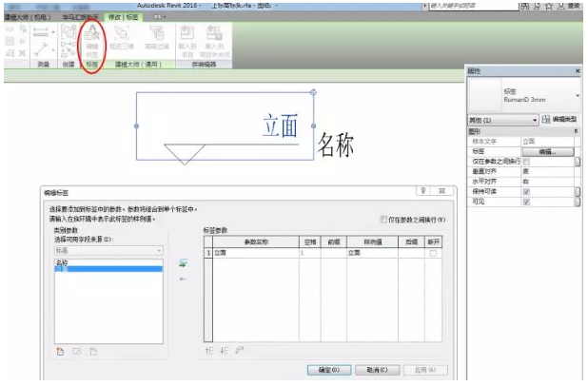Viewport: 588px width, 386px height.
Task: Open the 其他 (1) filter dropdown
Action: point(503,121)
